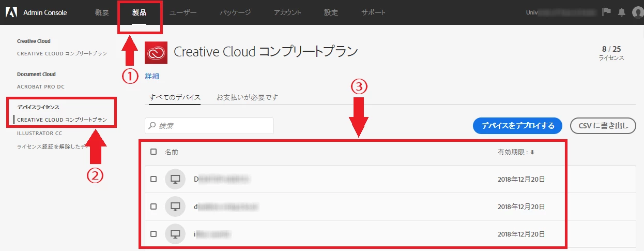Open notifications bell icon

[x=622, y=12]
